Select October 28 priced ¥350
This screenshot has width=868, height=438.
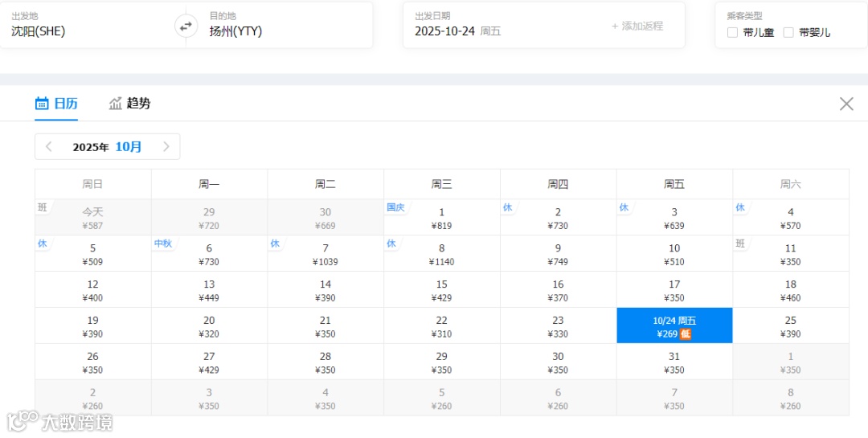(325, 362)
